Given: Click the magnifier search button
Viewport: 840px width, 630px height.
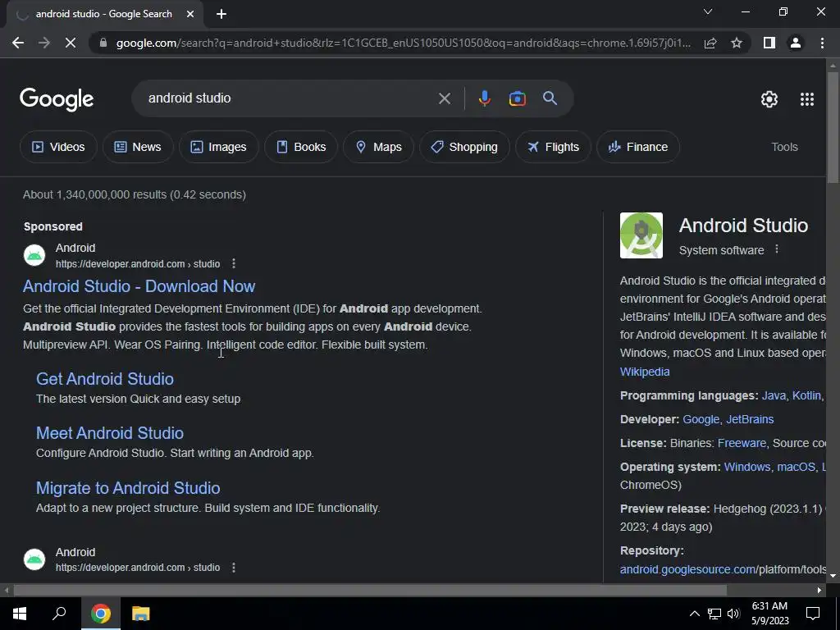Looking at the screenshot, I should (x=550, y=98).
